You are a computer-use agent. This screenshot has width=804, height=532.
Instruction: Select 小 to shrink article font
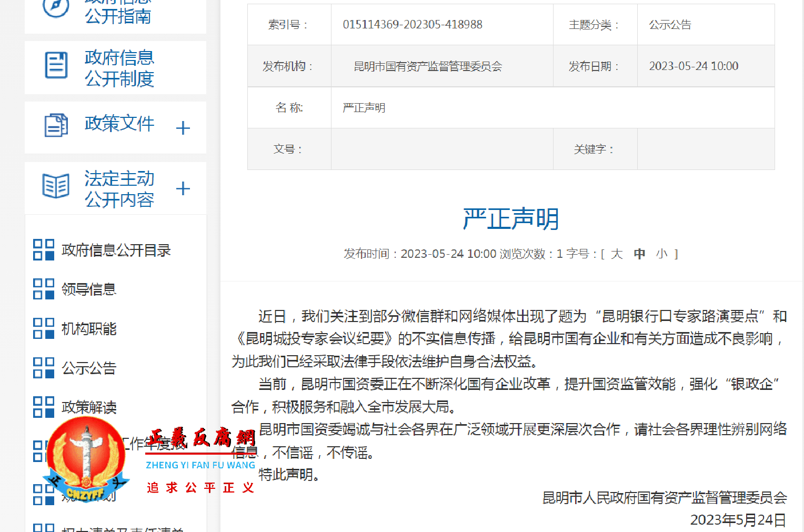(x=662, y=254)
